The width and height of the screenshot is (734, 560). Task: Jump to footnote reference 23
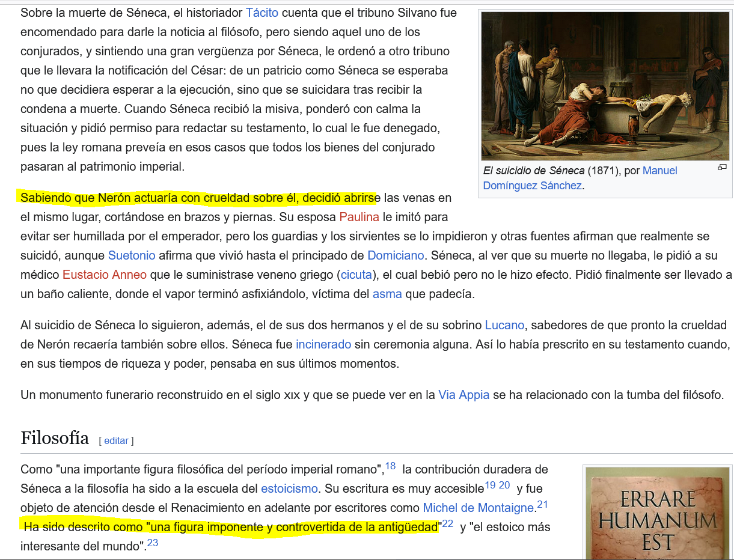(153, 543)
